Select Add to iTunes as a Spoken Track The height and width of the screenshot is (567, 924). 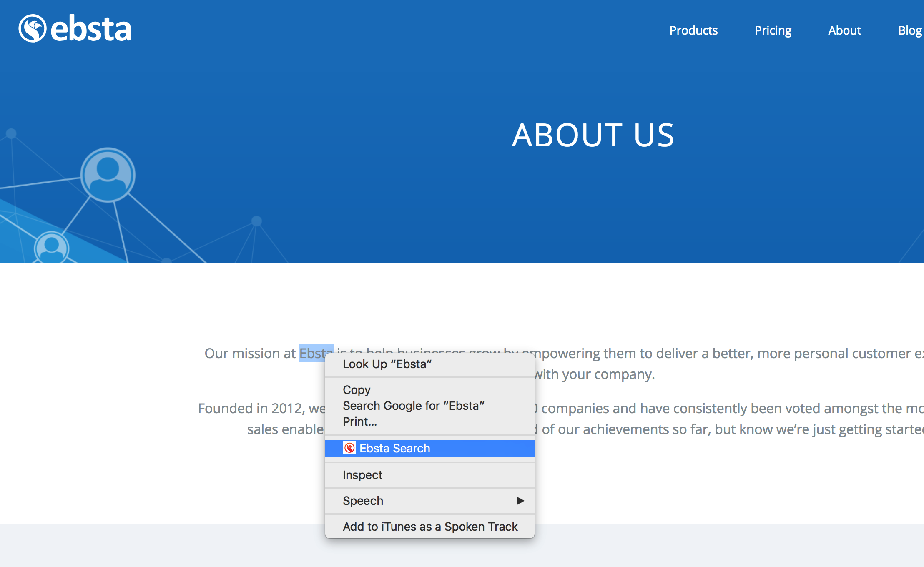430,527
